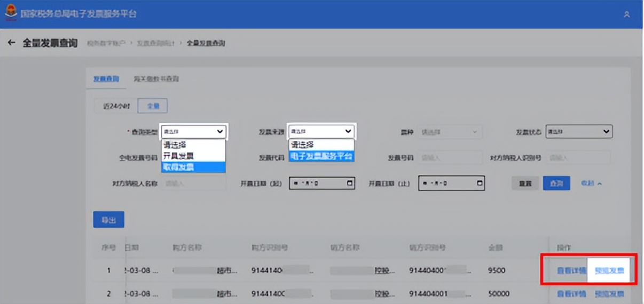Switch to the 海关缴款书查询 tab
Viewport: 644px width, 304px height.
pyautogui.click(x=156, y=79)
